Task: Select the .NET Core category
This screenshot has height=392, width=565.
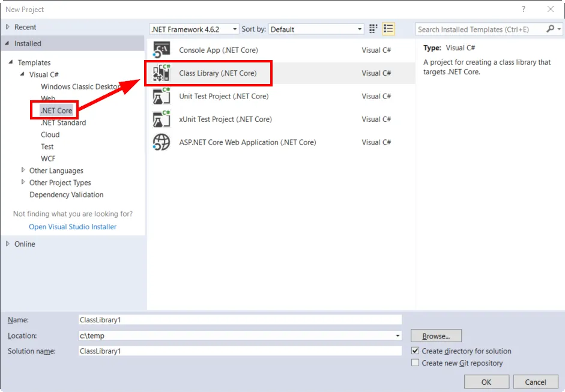Action: click(56, 110)
